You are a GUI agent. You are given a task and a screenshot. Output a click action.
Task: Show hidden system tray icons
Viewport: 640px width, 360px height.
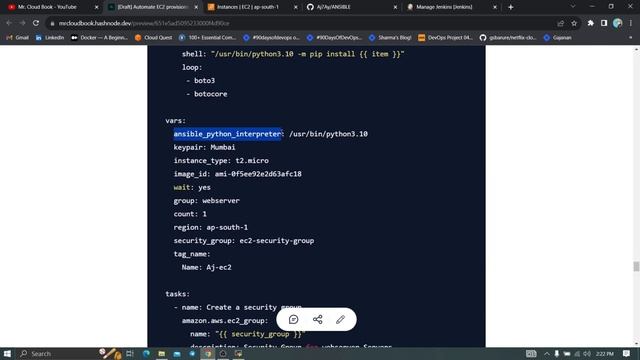coord(547,353)
